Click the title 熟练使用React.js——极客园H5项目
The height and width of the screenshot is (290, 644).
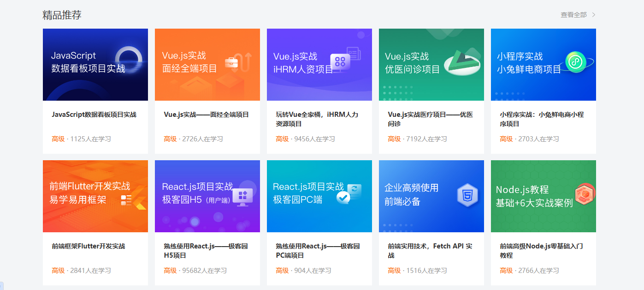click(206, 251)
